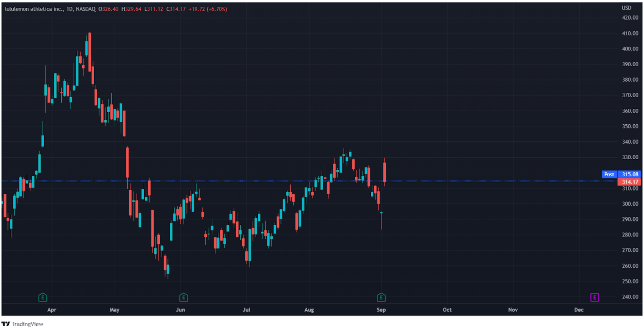This screenshot has width=644, height=334.
Task: Click the low value L311.12
Action: [x=154, y=9]
